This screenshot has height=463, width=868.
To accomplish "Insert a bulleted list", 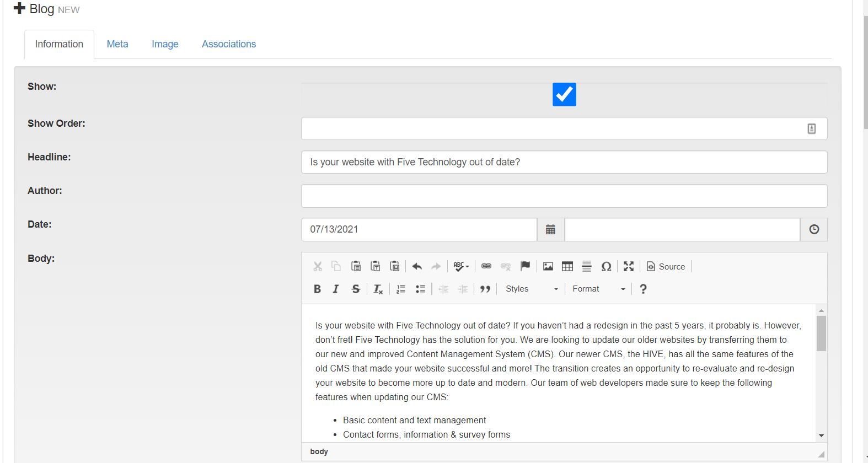I will (x=420, y=289).
